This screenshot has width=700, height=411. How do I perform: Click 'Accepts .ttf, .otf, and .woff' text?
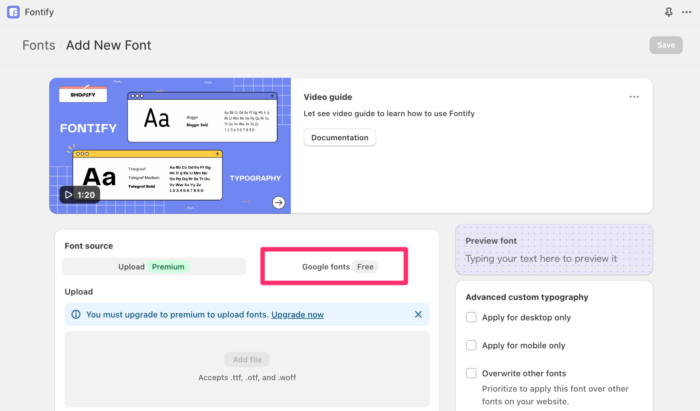tap(247, 378)
